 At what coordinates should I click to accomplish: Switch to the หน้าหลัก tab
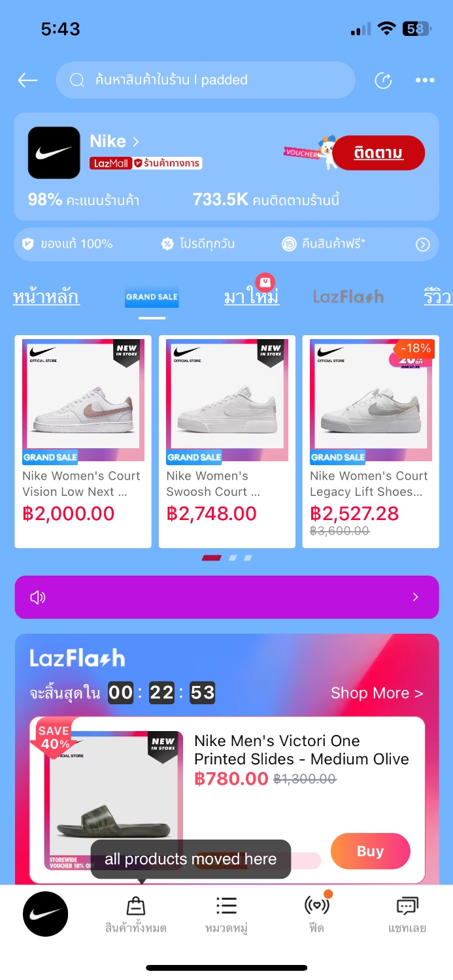pos(46,297)
